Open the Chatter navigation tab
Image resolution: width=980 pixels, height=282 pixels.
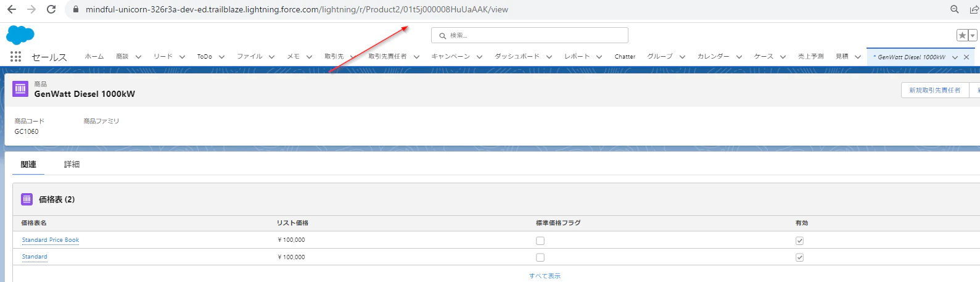[625, 56]
